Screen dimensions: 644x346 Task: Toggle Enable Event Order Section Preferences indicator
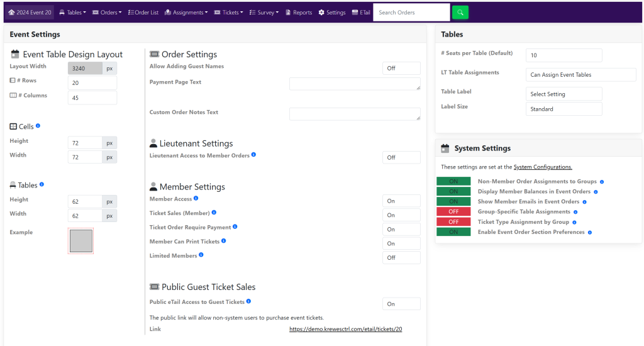[x=453, y=232]
